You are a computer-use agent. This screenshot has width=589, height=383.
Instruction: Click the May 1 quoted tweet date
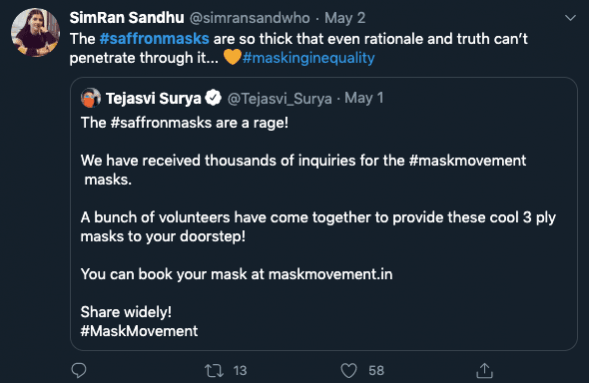click(x=364, y=98)
